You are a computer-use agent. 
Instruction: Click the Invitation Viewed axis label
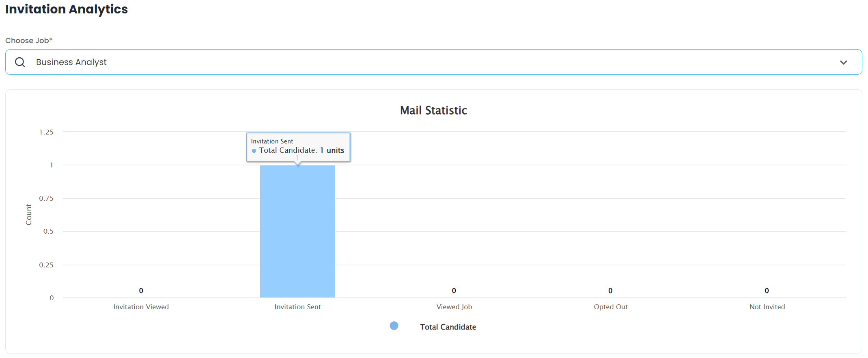pos(141,307)
